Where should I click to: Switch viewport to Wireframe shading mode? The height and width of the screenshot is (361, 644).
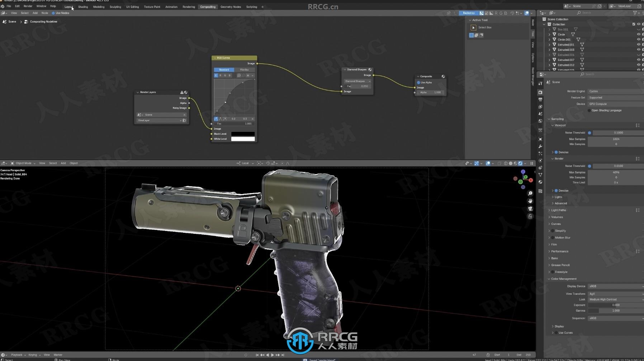506,163
